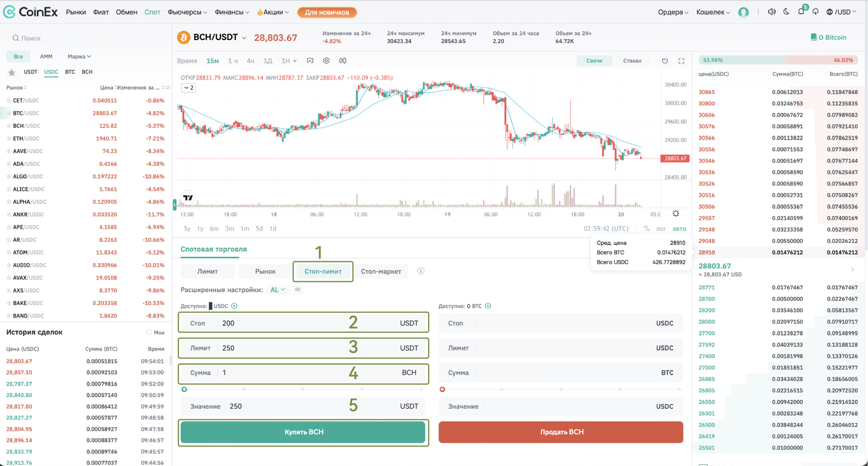The width and height of the screenshot is (868, 466).
Task: Expand Кошелек menu
Action: tap(713, 12)
